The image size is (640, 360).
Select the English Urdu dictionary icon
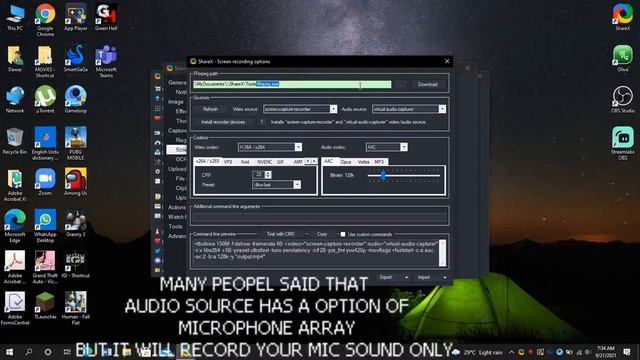pos(45,143)
